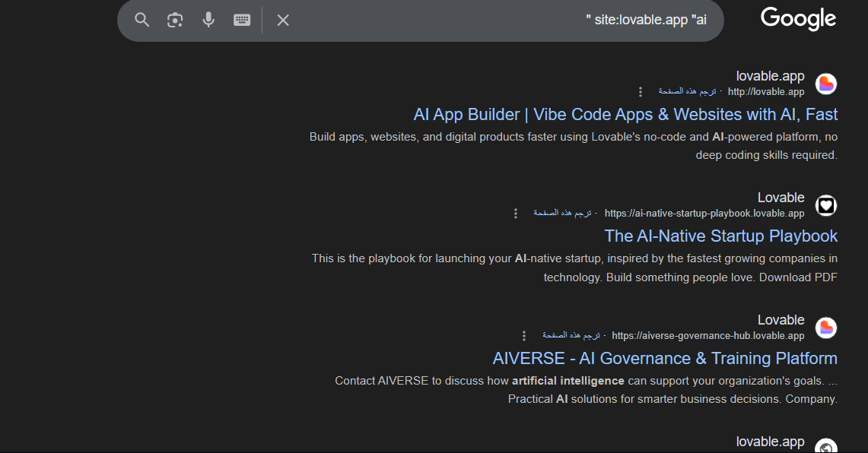Click the lovable.app site name in the bottom result
Image resolution: width=868 pixels, height=453 pixels.
coord(770,442)
